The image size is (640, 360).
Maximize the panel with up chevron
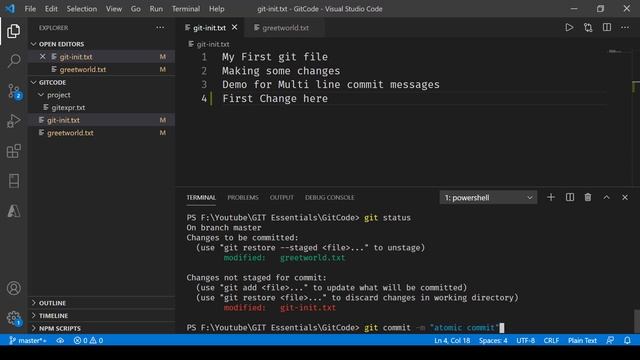click(607, 198)
